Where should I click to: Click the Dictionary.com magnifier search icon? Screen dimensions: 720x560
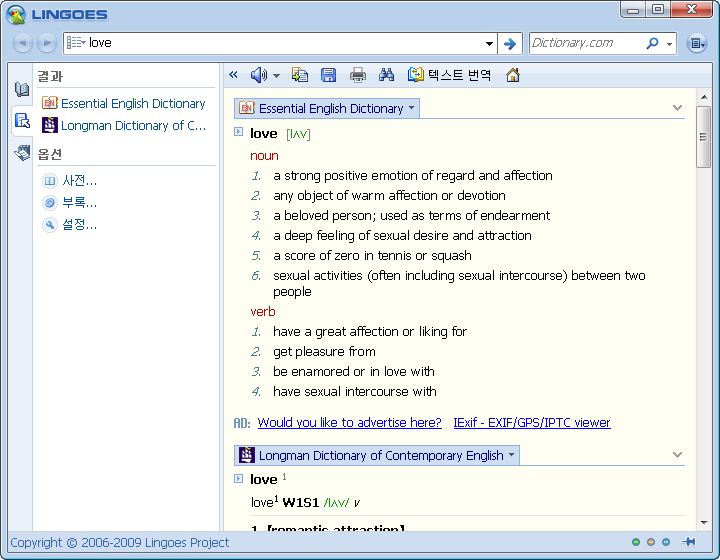652,43
